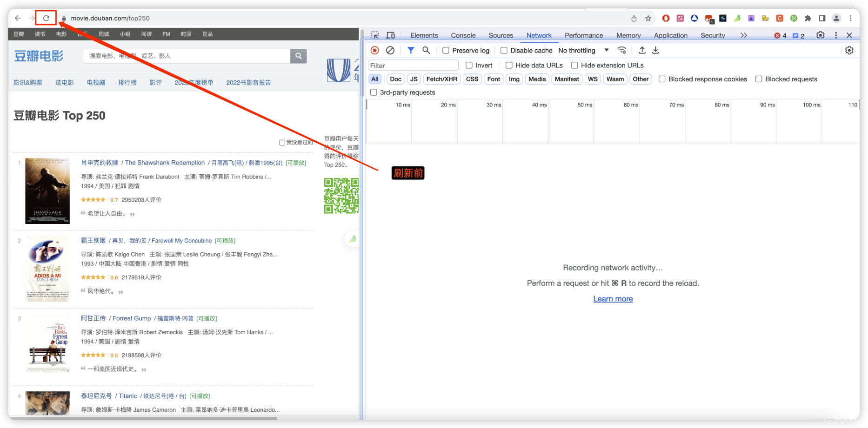
Task: Open Chrome three-dot menu
Action: 851,18
